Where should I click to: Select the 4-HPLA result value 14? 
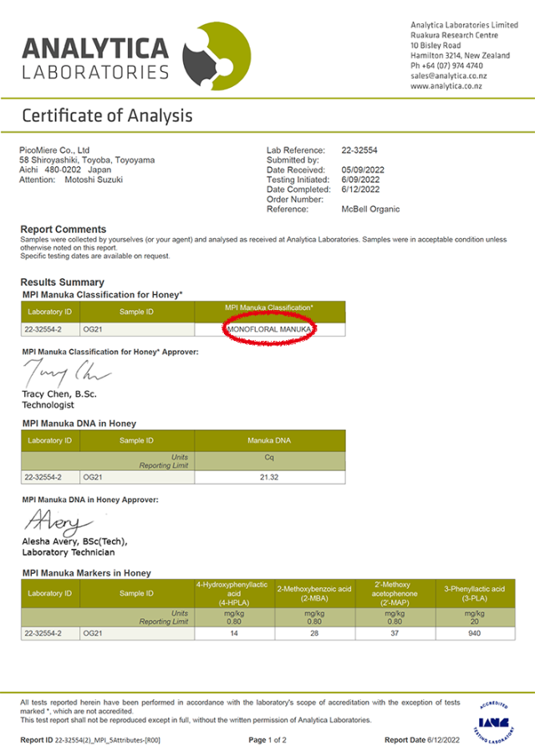pyautogui.click(x=234, y=633)
